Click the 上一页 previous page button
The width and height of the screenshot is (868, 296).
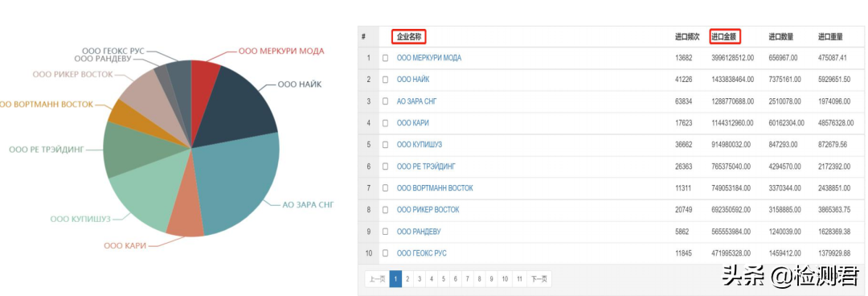tap(377, 279)
